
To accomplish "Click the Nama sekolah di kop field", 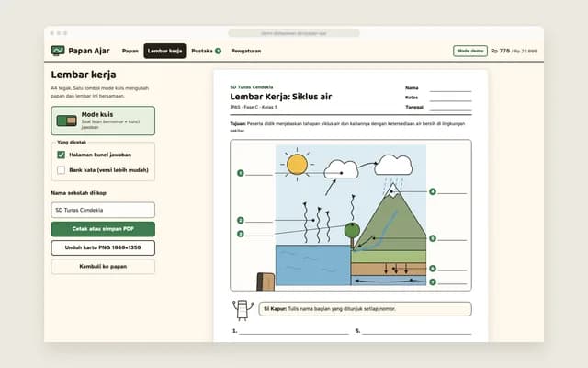I will pyautogui.click(x=103, y=210).
